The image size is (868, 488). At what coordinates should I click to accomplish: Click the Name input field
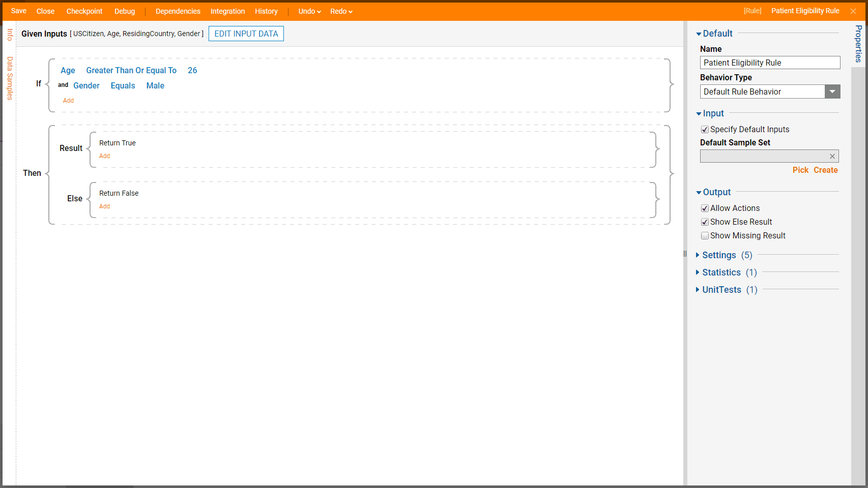pyautogui.click(x=769, y=63)
